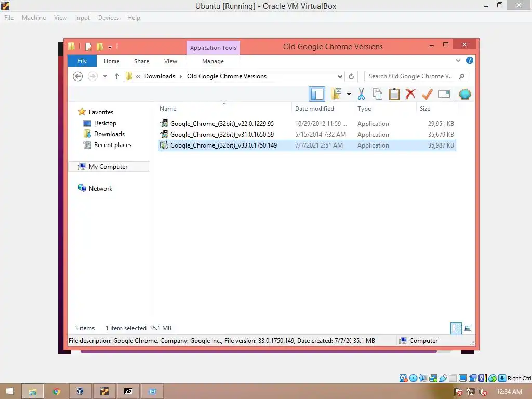
Task: Select Google_Chrome_(32bit)_v22.0.1229.95 file
Action: [307, 124]
